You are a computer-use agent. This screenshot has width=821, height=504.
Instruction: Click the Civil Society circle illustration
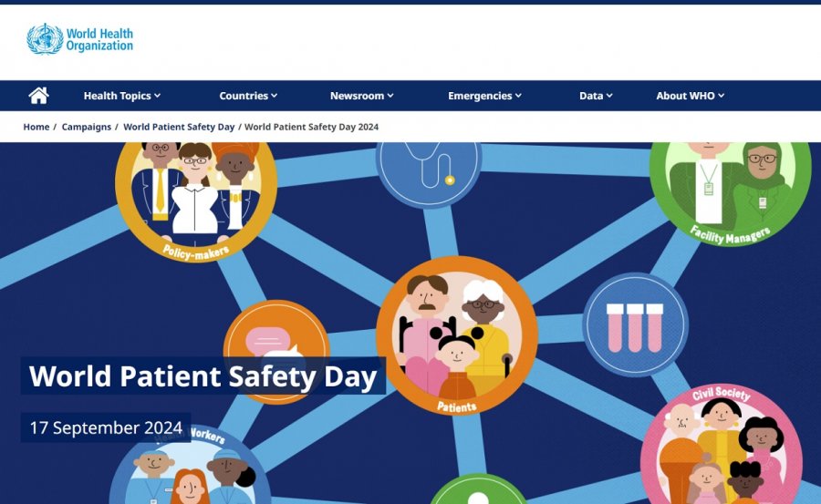coord(722,444)
